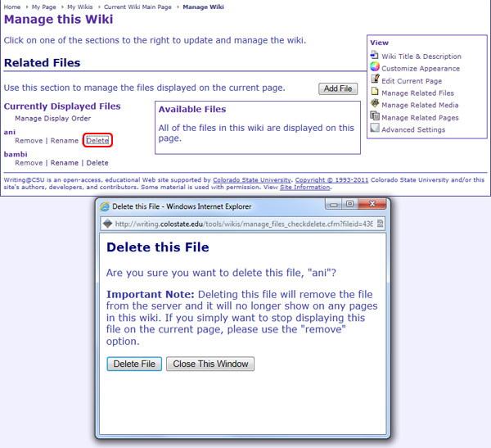Open the Manage Display Order link
The width and height of the screenshot is (491, 448).
point(53,119)
